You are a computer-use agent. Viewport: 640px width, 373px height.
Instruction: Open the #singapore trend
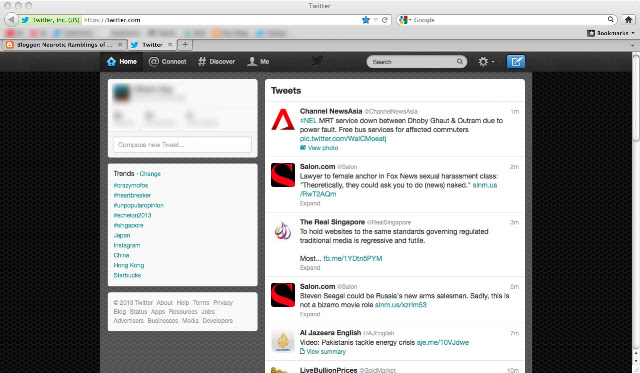click(128, 225)
